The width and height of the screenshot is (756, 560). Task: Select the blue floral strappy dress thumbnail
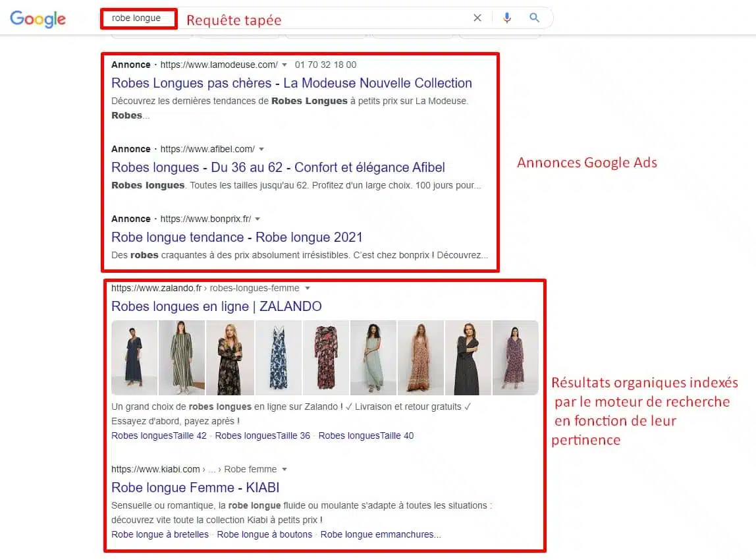click(x=278, y=358)
